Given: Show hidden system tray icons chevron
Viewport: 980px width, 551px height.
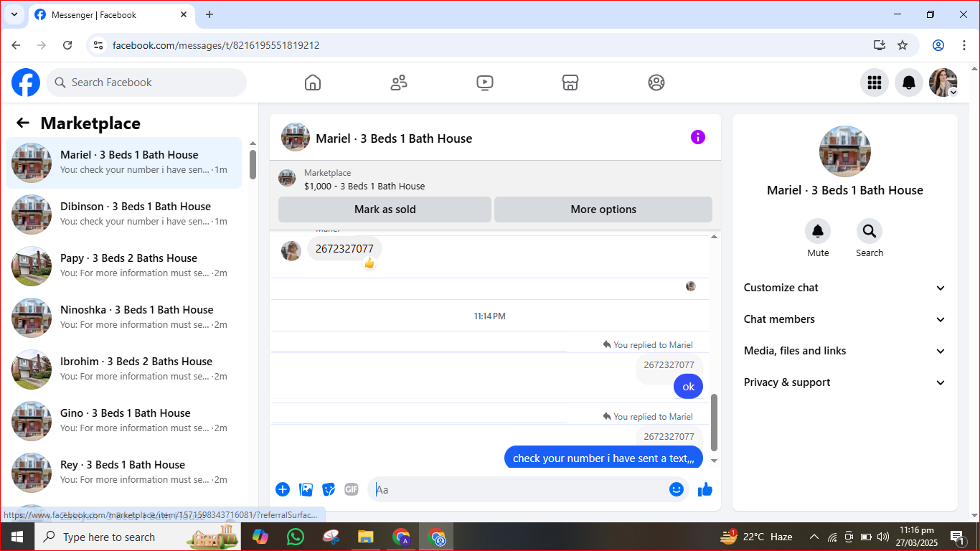Looking at the screenshot, I should pos(814,537).
